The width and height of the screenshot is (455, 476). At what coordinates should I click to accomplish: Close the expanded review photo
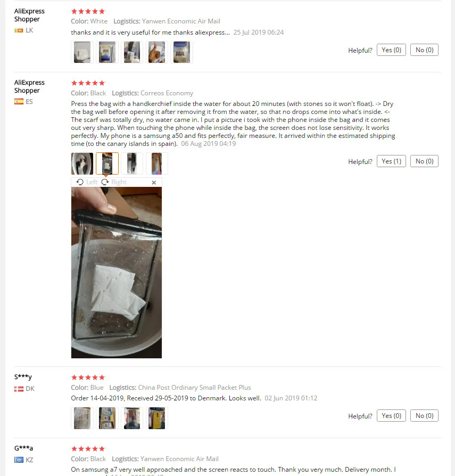click(154, 183)
